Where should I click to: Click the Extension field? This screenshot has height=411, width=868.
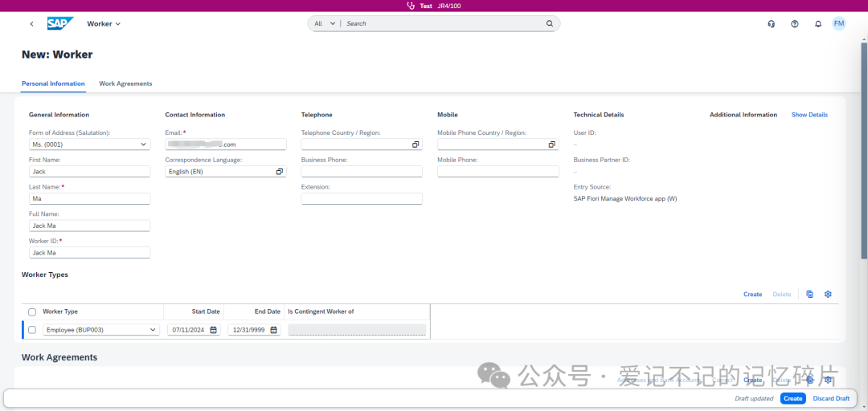click(x=362, y=198)
